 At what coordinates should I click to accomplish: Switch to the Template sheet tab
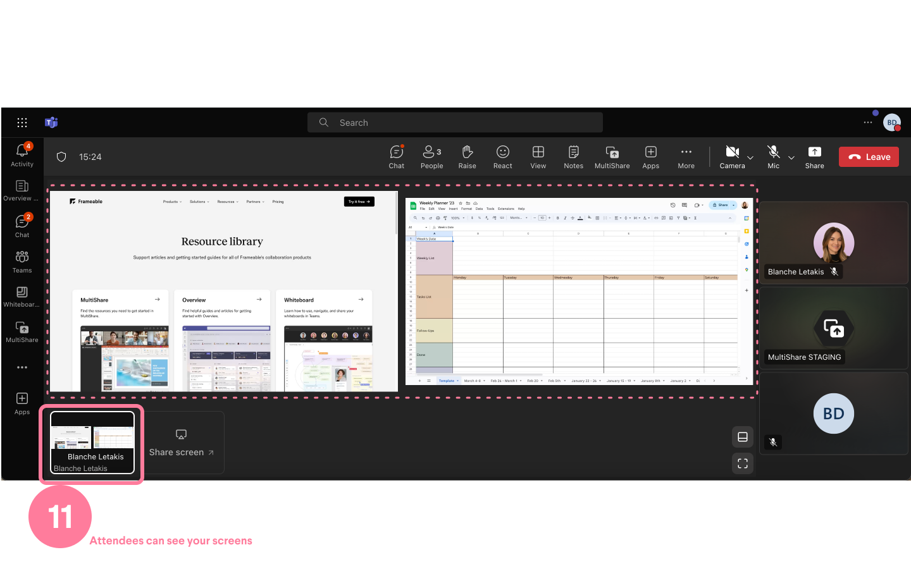447,380
